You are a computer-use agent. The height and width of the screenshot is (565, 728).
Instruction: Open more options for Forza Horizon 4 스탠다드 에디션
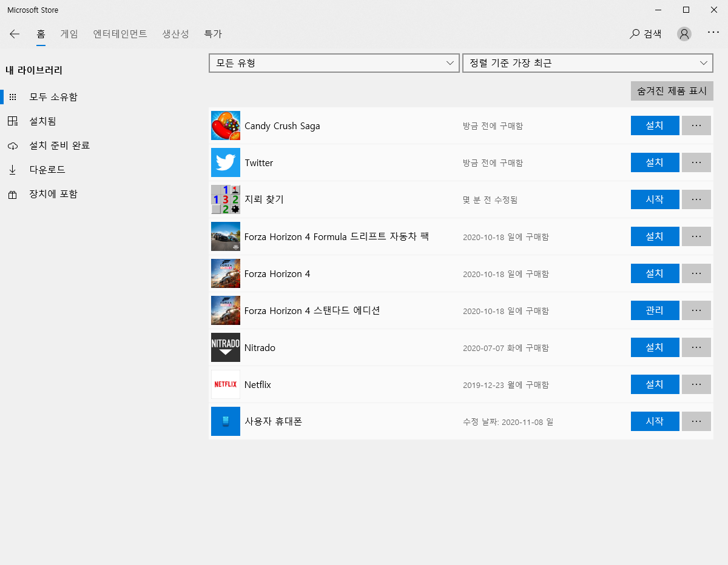pyautogui.click(x=696, y=310)
